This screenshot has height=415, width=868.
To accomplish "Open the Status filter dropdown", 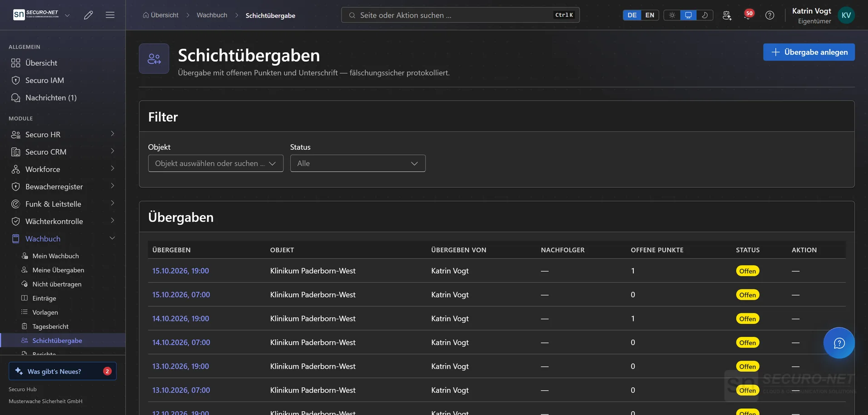I will [358, 163].
